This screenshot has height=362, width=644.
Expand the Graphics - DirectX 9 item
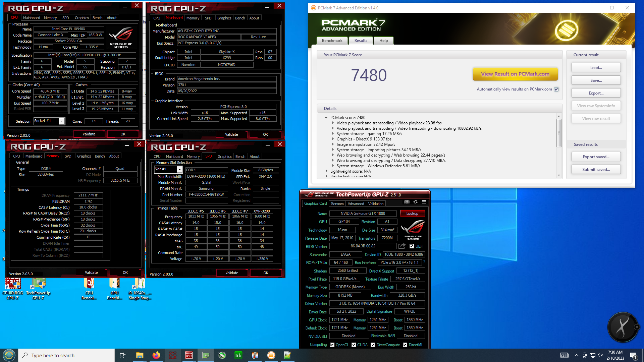(x=333, y=139)
